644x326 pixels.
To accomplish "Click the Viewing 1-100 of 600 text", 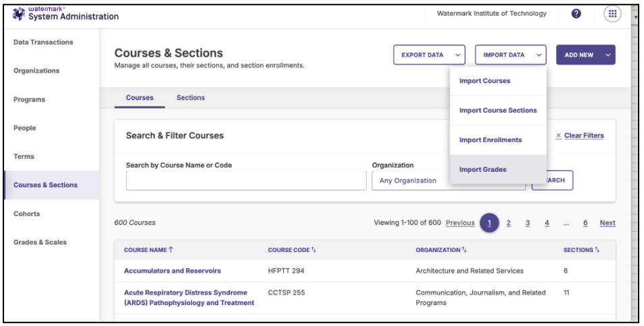I will coord(407,223).
